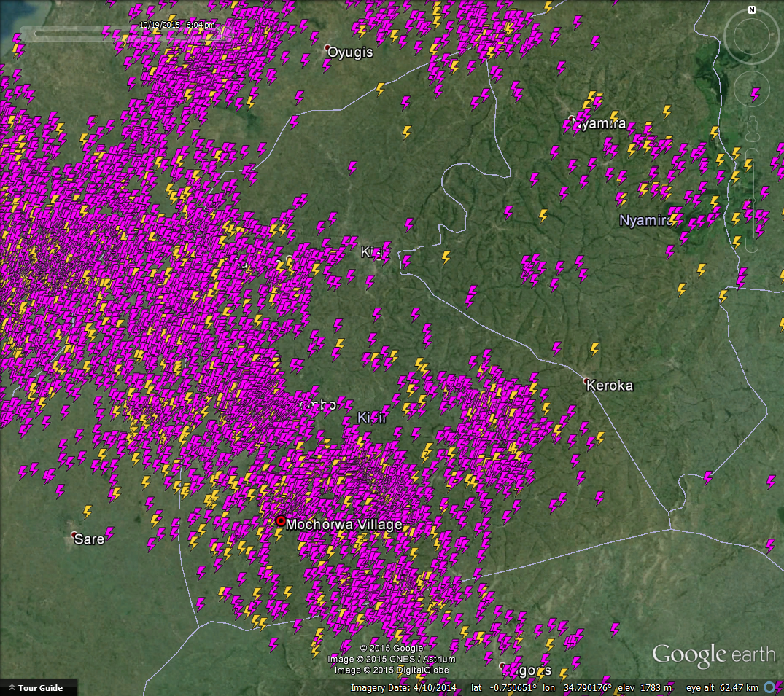Click the 10/19/2015 6:04 pm date label

(177, 25)
